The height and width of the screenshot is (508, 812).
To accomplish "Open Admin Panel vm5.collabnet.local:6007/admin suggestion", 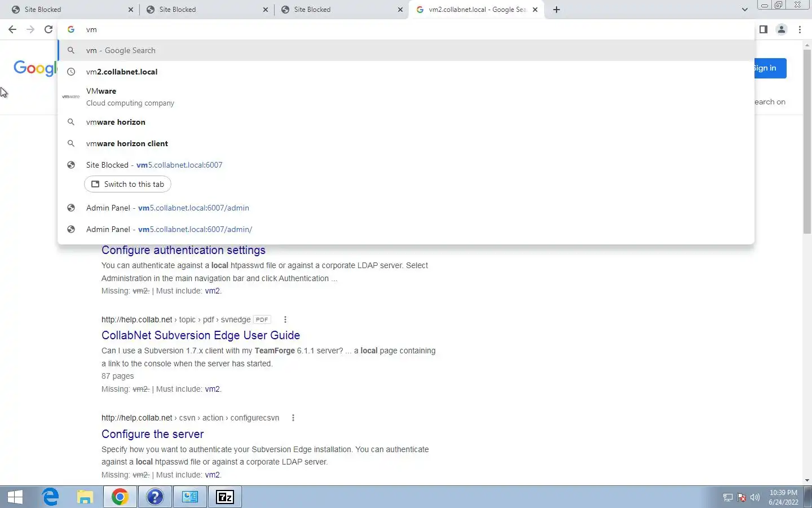I will point(406,208).
